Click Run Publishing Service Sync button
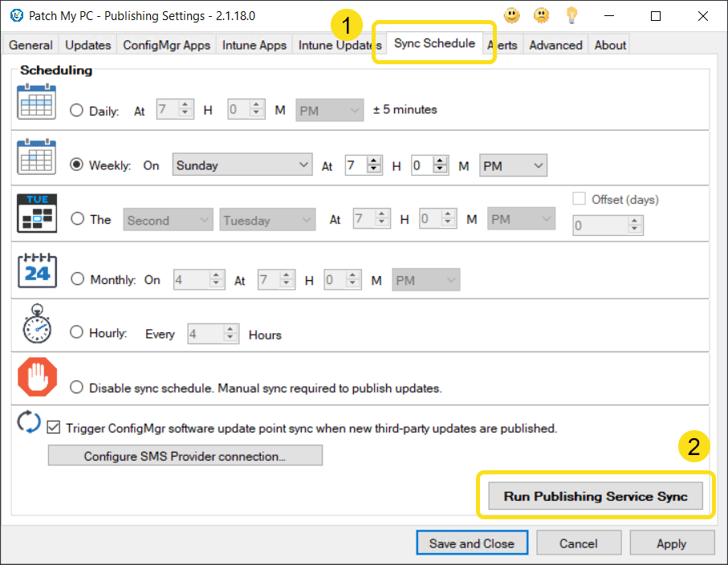This screenshot has width=728, height=565. click(x=596, y=496)
